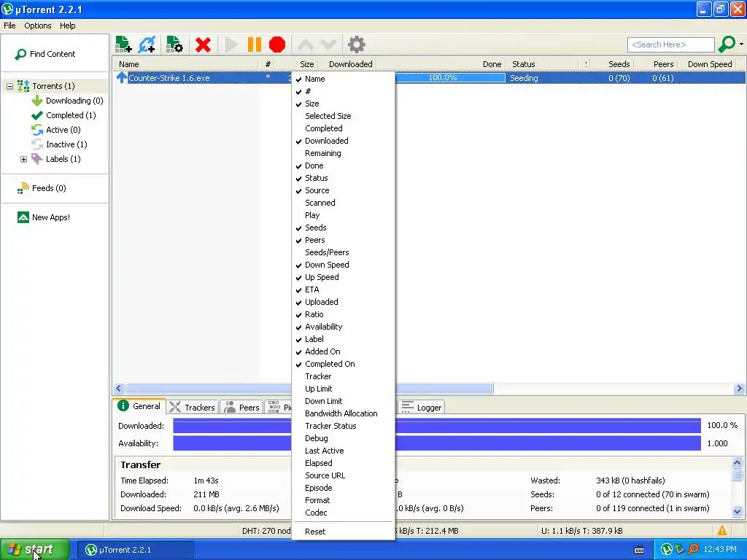Screen dimensions: 747x560
Task: Enable the Tracker column
Action: point(343,376)
